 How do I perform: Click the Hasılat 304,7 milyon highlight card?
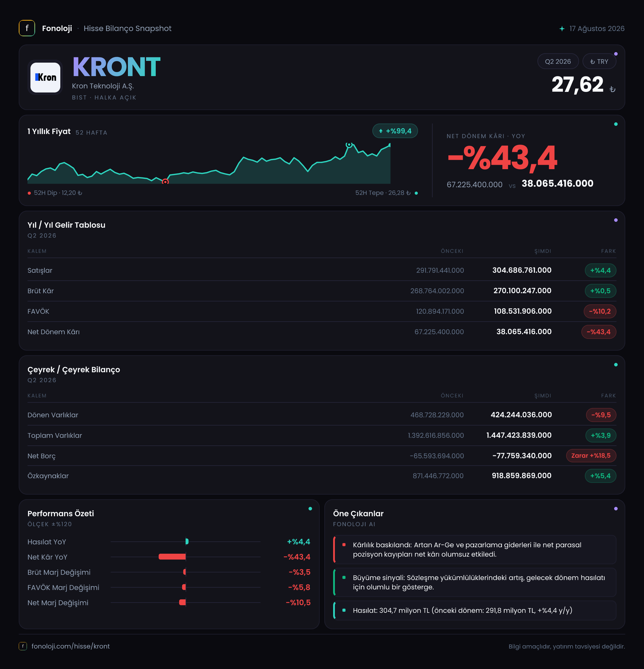(x=475, y=610)
